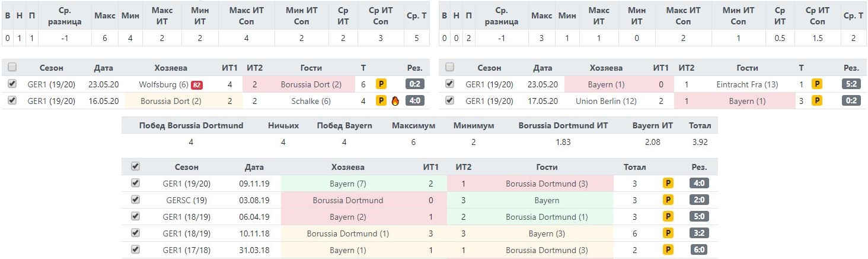
Task: Click the fire icon in Schalke row
Action: point(395,101)
